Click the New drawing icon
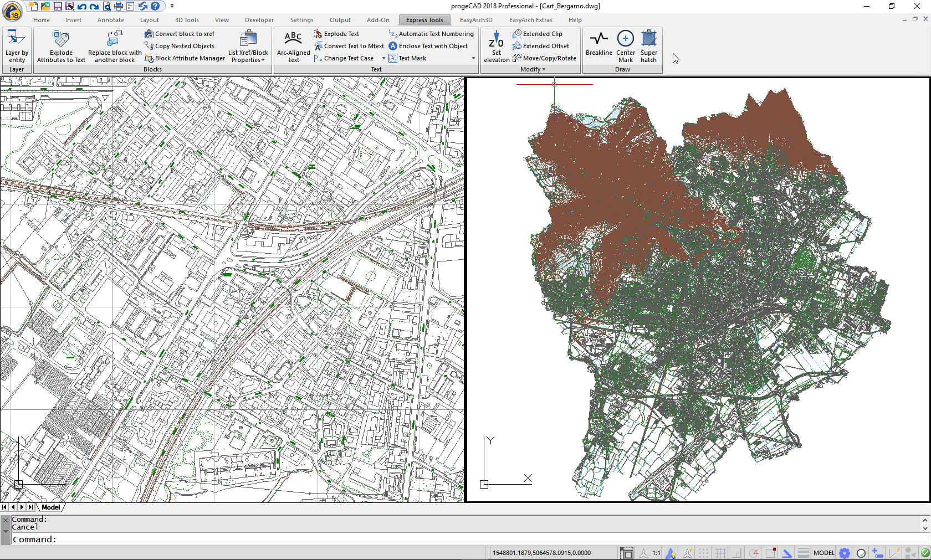Viewport: 931px width, 560px height. 33,6
